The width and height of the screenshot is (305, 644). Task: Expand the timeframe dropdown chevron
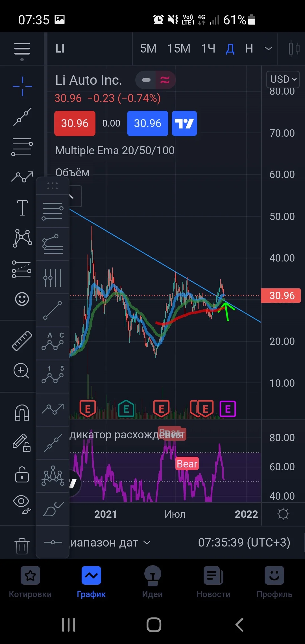pyautogui.click(x=269, y=49)
